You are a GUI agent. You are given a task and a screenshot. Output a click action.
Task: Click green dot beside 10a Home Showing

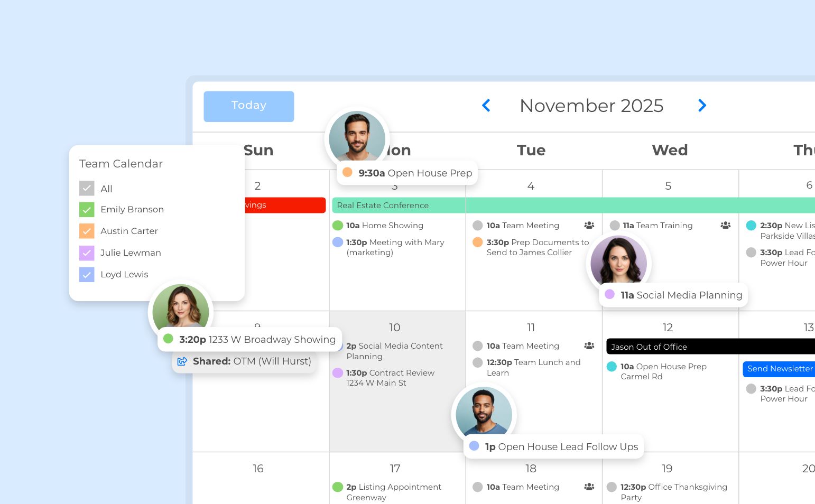pyautogui.click(x=338, y=226)
